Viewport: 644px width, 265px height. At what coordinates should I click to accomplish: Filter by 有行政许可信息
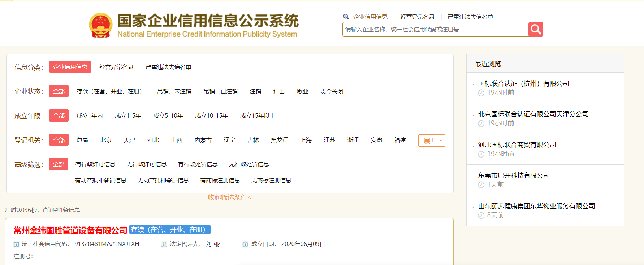click(95, 164)
